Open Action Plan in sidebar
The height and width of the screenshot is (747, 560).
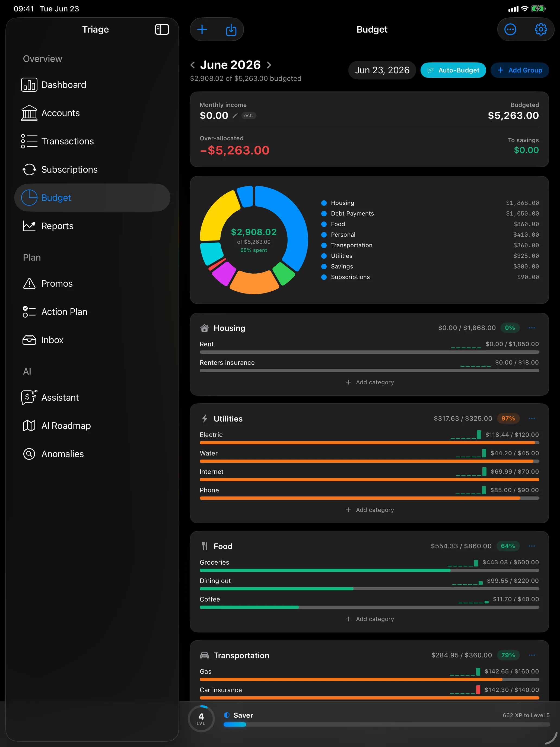pos(92,312)
